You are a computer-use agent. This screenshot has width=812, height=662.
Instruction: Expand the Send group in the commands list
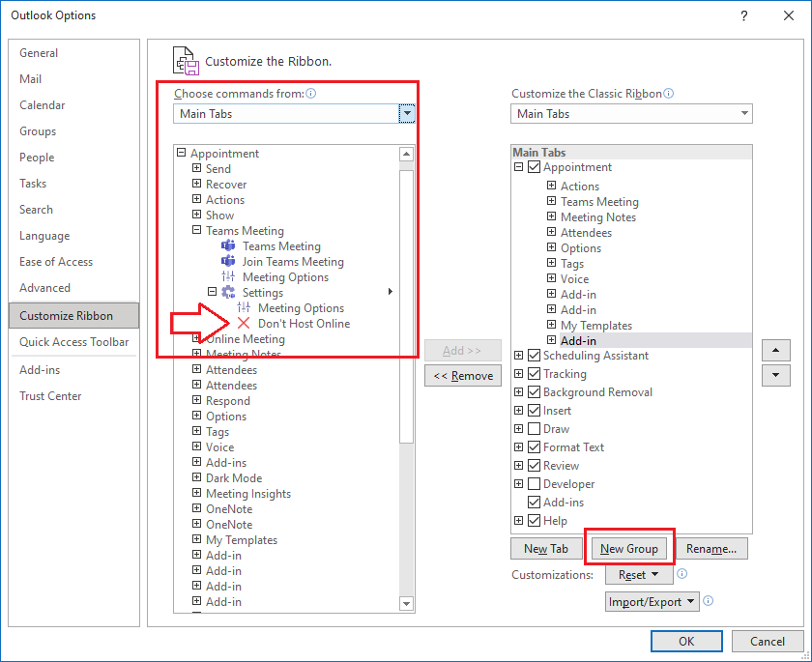[x=197, y=168]
